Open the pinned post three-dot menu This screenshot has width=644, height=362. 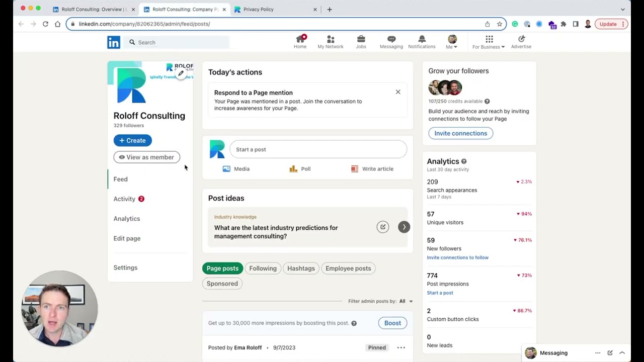pos(401,347)
